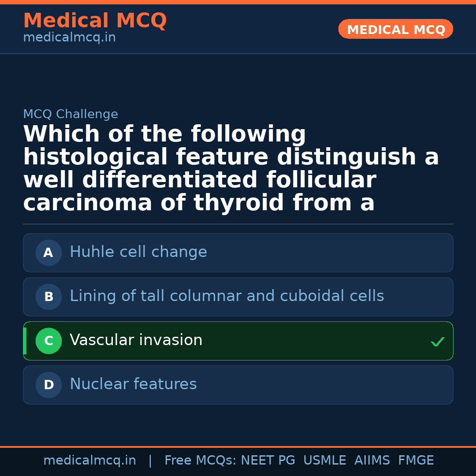Select the "Huhle cell change" answer text
Viewport: 476px width, 476px height.
click(138, 252)
